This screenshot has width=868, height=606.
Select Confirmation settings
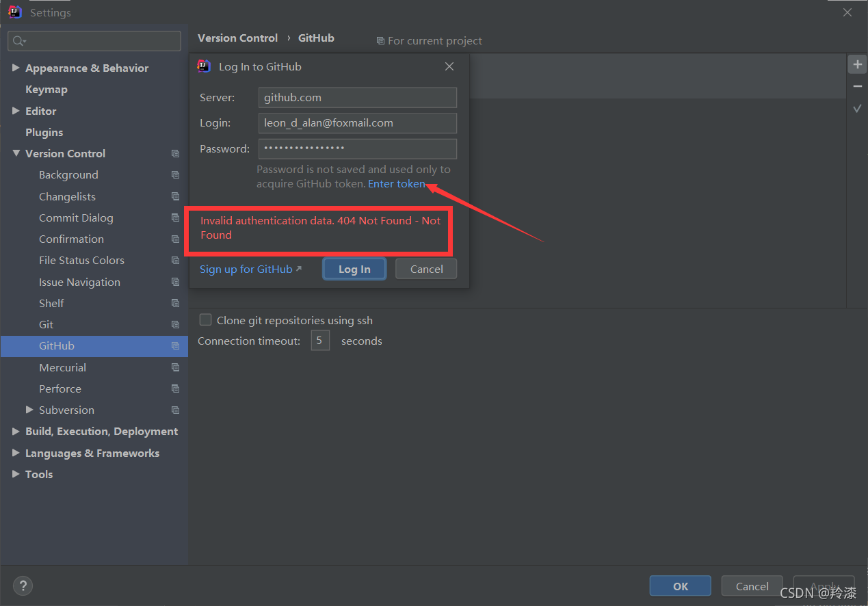[71, 239]
